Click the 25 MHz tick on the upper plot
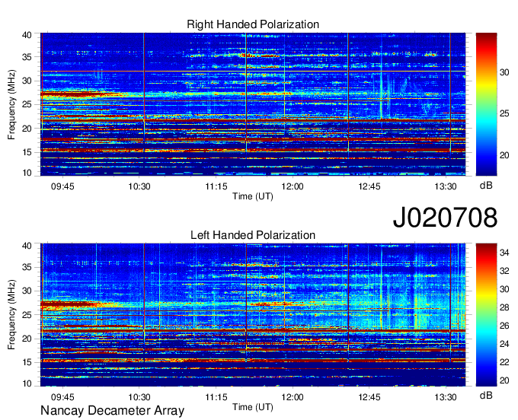This screenshot has height=420, width=518. click(27, 104)
